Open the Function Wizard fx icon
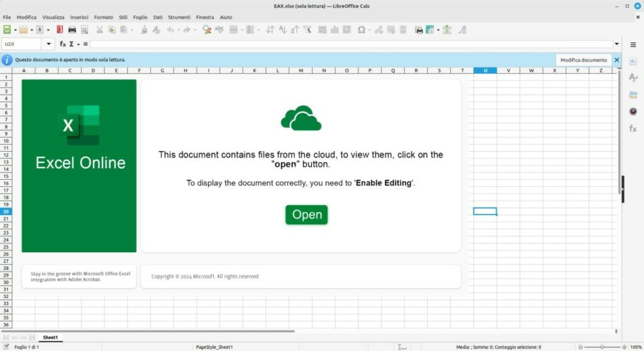Viewport: 644px width, 351px height. [62, 44]
